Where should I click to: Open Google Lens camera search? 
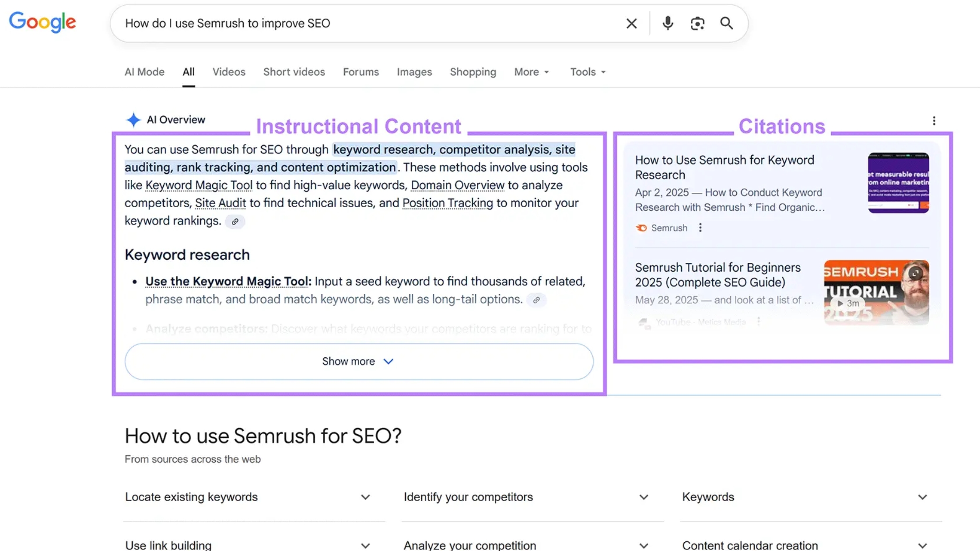point(697,23)
